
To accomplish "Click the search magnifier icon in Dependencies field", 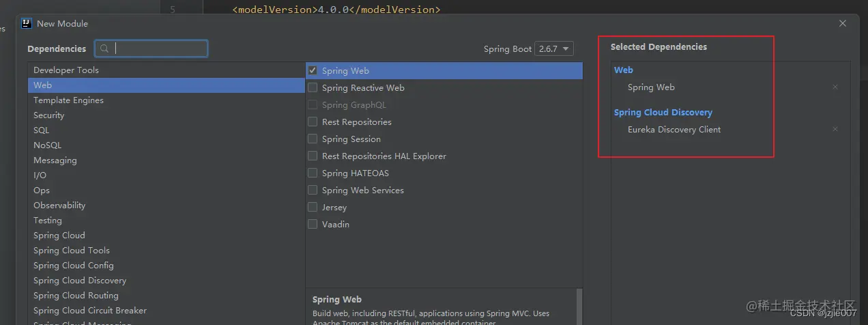I will pos(104,48).
